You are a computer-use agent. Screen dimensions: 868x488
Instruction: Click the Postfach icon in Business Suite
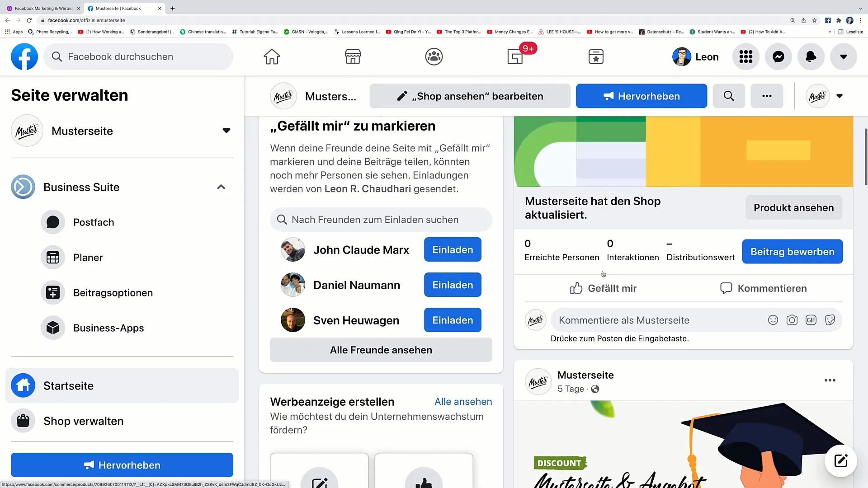click(x=52, y=222)
